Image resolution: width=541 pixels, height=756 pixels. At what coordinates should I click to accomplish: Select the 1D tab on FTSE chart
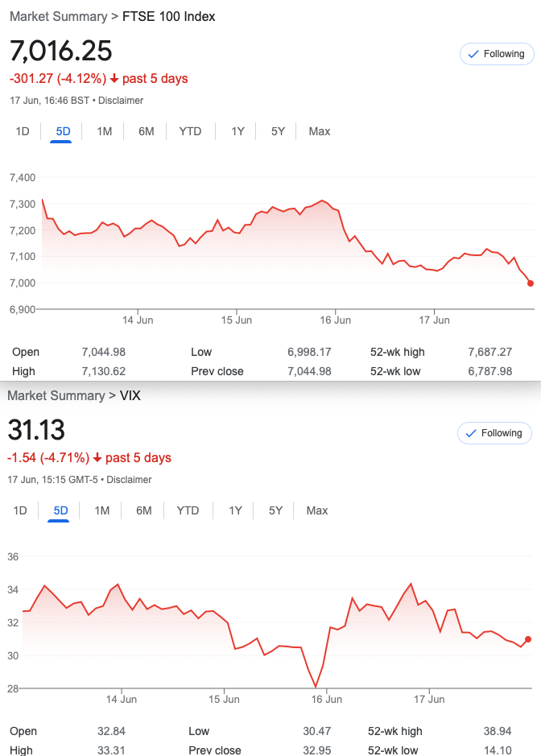coord(23,131)
